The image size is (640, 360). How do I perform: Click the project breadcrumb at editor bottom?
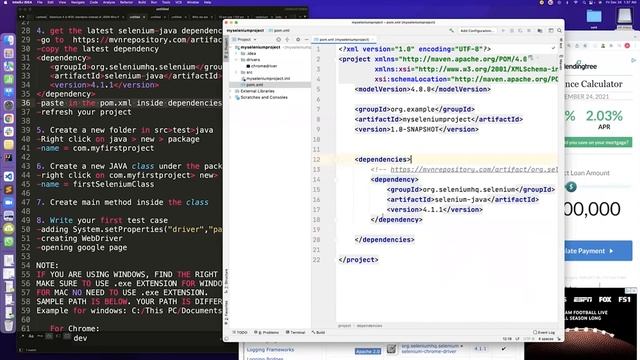pos(344,326)
